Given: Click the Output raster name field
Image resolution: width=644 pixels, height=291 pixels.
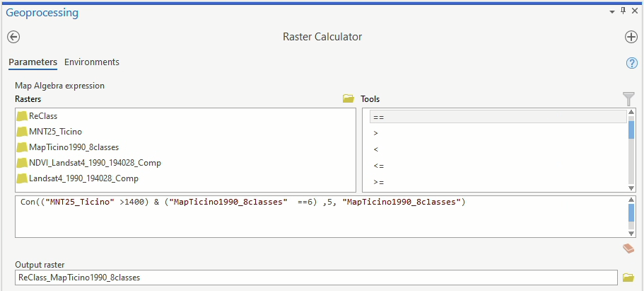Looking at the screenshot, I should coord(315,278).
